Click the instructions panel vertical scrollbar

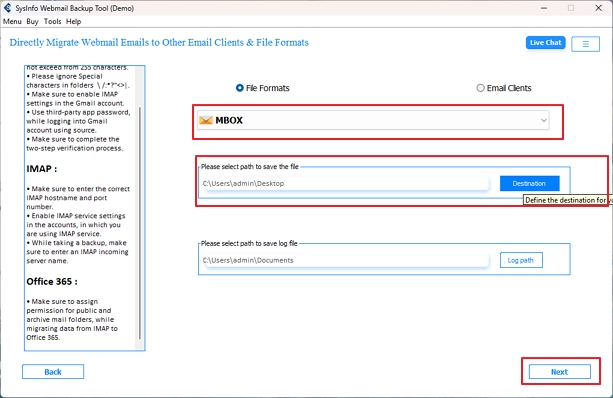(x=140, y=223)
